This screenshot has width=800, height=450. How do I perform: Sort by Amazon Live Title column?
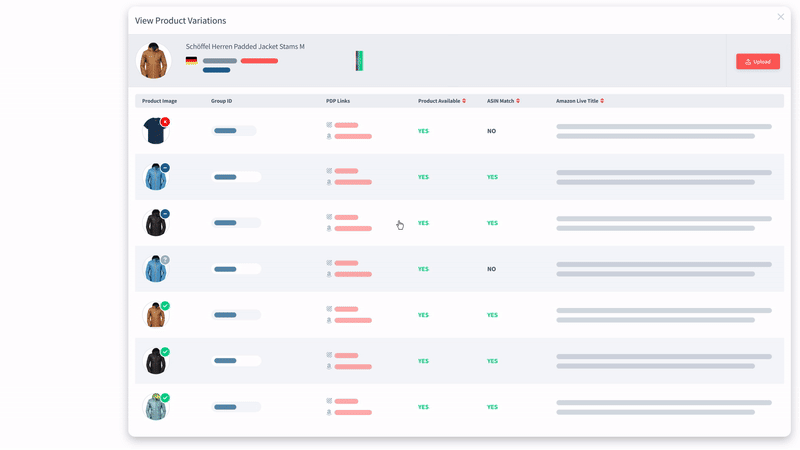click(x=601, y=101)
